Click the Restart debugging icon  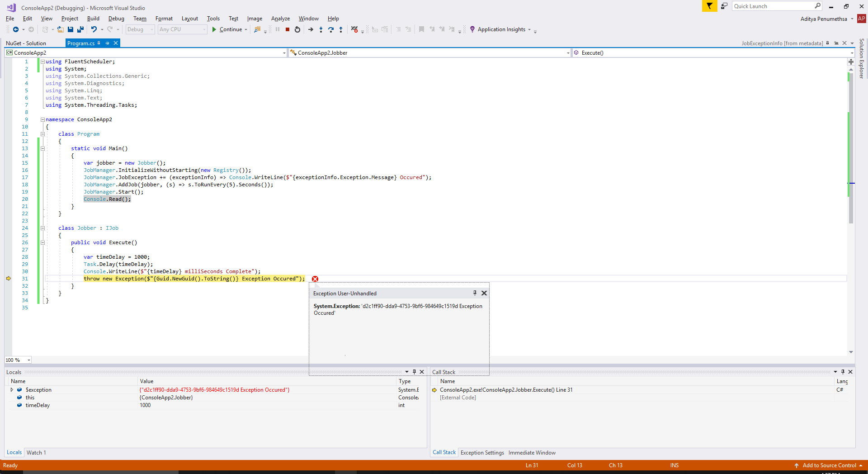click(x=297, y=29)
